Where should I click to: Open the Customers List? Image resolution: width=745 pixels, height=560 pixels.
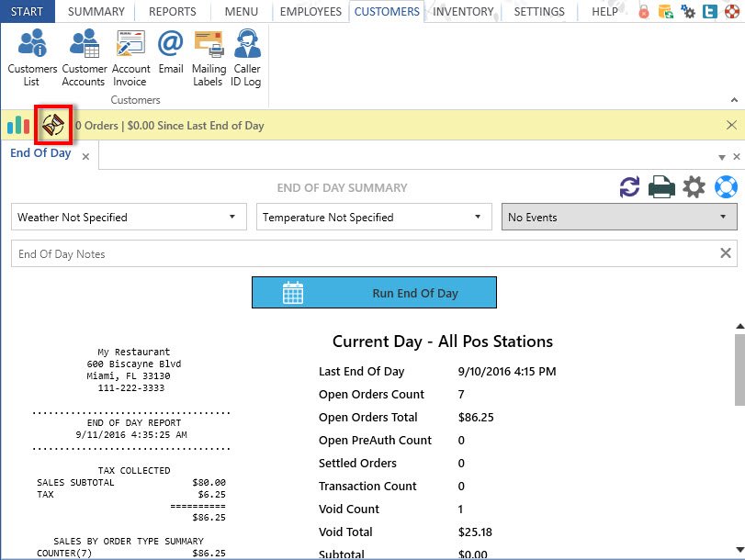[32, 57]
